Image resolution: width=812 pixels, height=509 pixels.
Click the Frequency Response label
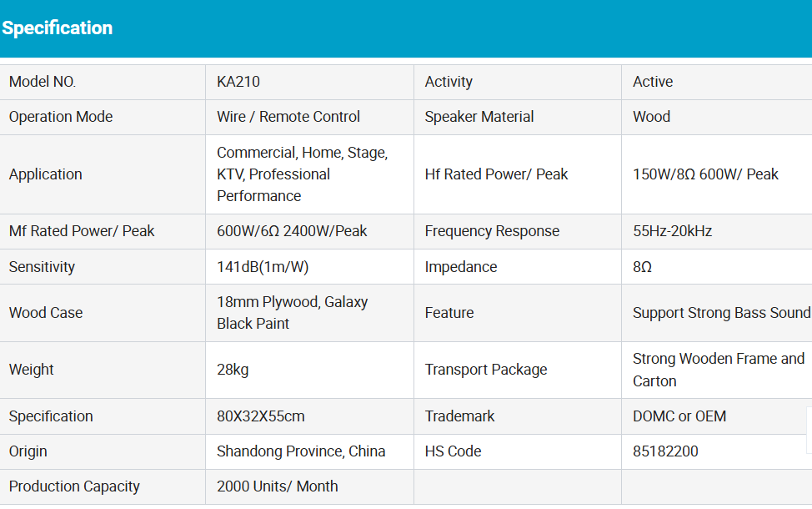492,231
